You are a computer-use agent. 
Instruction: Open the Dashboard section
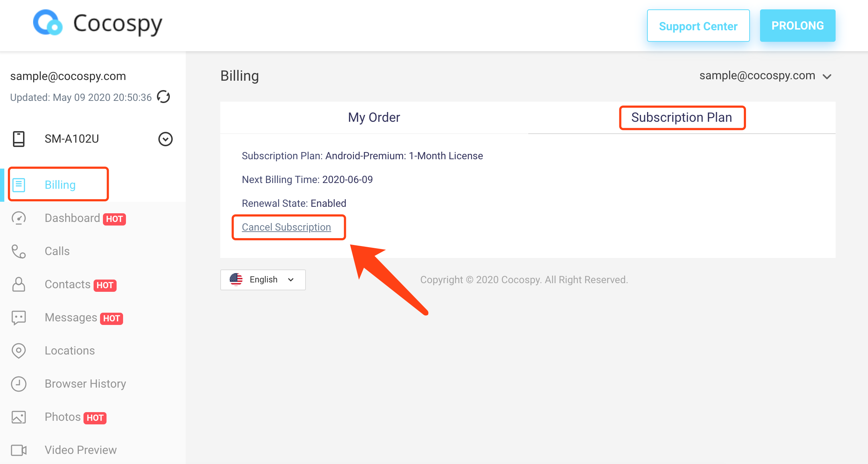[72, 218]
